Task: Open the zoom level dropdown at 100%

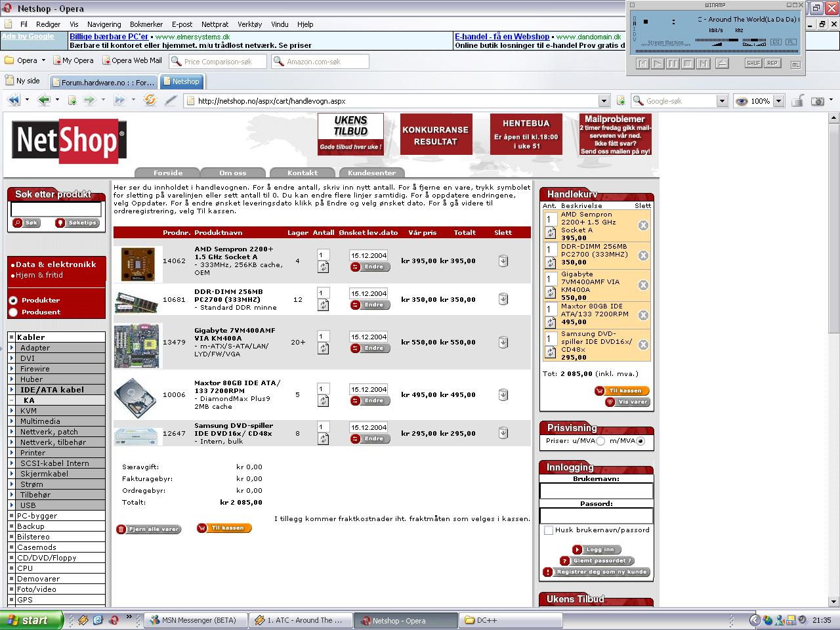Action: click(778, 101)
